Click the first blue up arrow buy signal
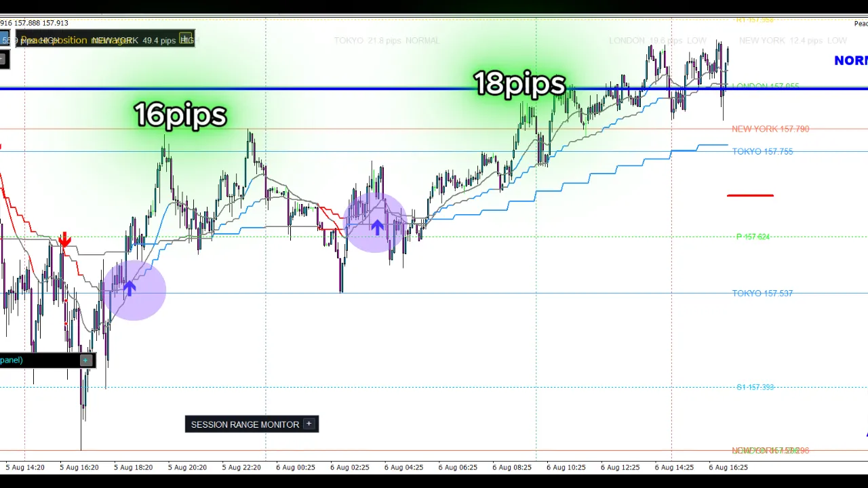The height and width of the screenshot is (488, 868). pyautogui.click(x=129, y=288)
